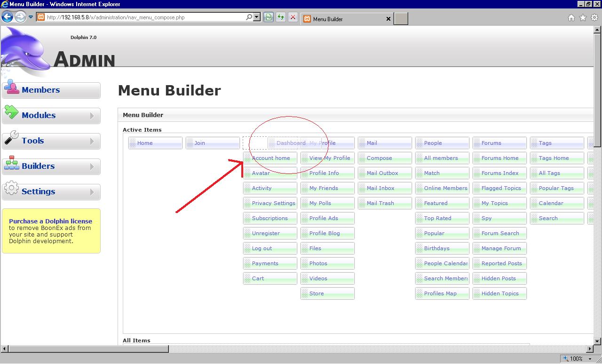Open the address bar dropdown arrow
The width and height of the screenshot is (602, 364).
click(x=257, y=17)
